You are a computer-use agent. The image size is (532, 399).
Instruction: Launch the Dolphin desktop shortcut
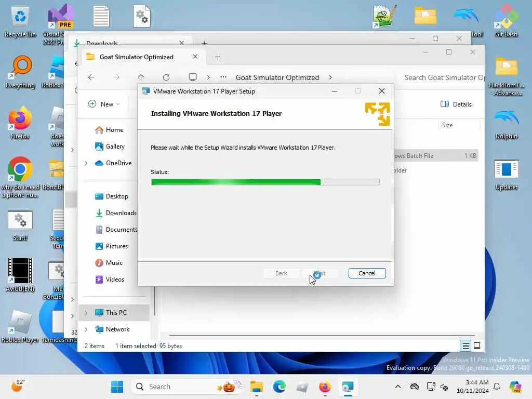(x=506, y=125)
